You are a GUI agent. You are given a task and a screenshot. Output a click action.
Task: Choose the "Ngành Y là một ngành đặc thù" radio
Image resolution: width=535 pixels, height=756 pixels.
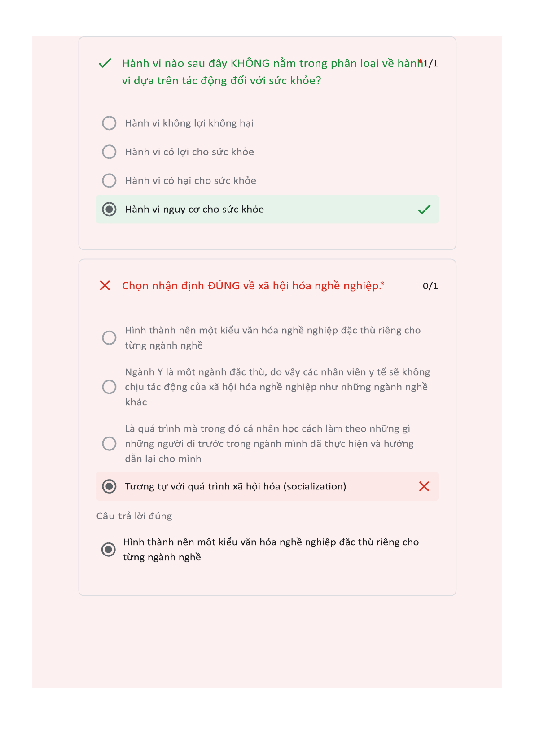109,387
